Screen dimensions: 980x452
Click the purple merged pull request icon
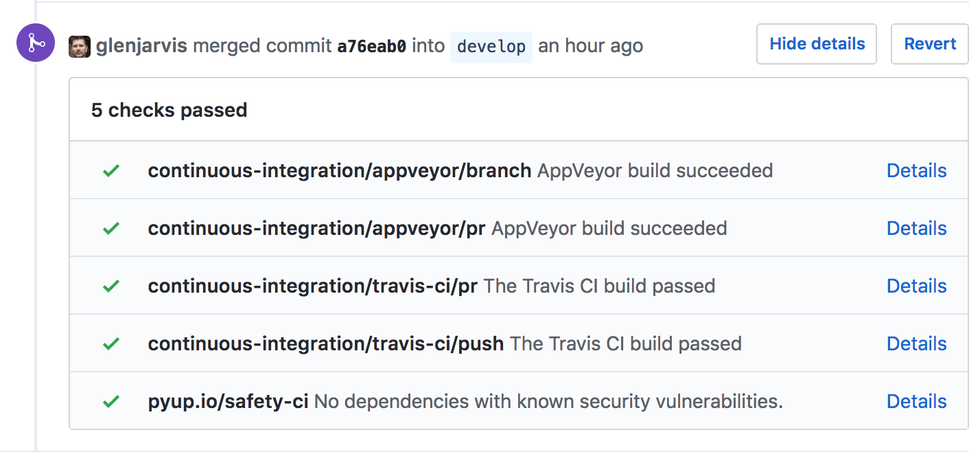35,43
